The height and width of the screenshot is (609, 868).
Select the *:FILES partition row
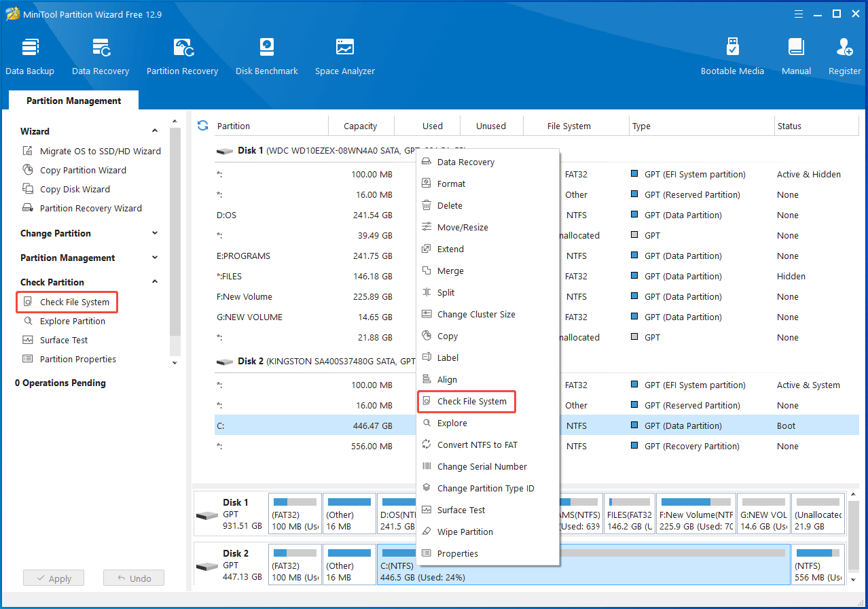pyautogui.click(x=537, y=276)
